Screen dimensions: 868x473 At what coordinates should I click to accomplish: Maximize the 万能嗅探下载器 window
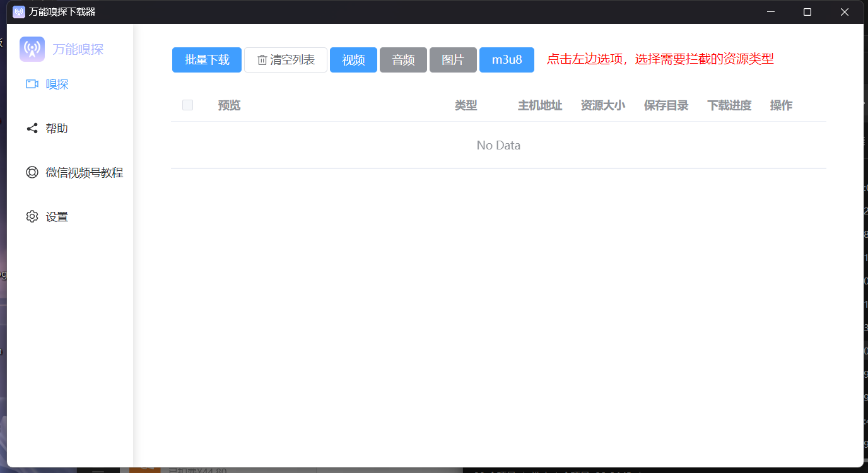pyautogui.click(x=807, y=12)
